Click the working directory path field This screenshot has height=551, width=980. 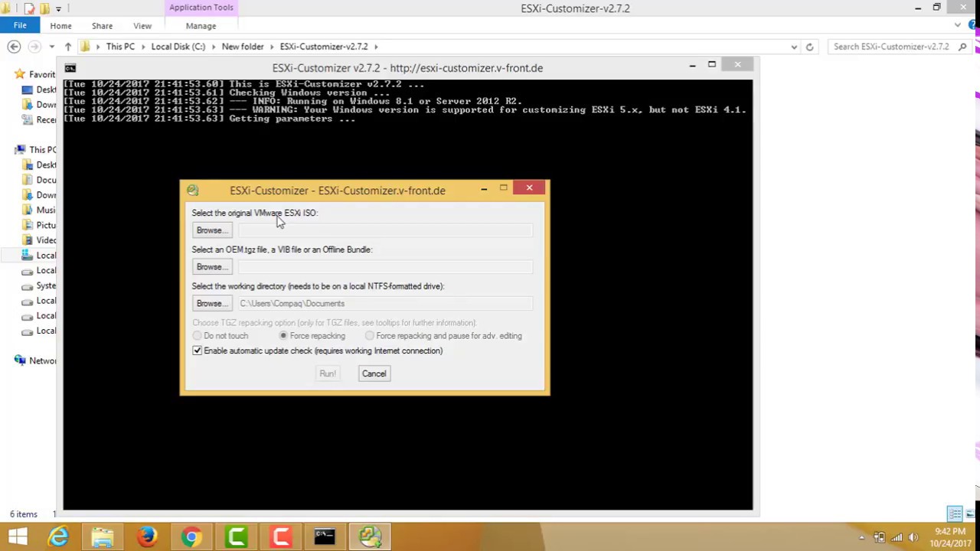(x=385, y=304)
